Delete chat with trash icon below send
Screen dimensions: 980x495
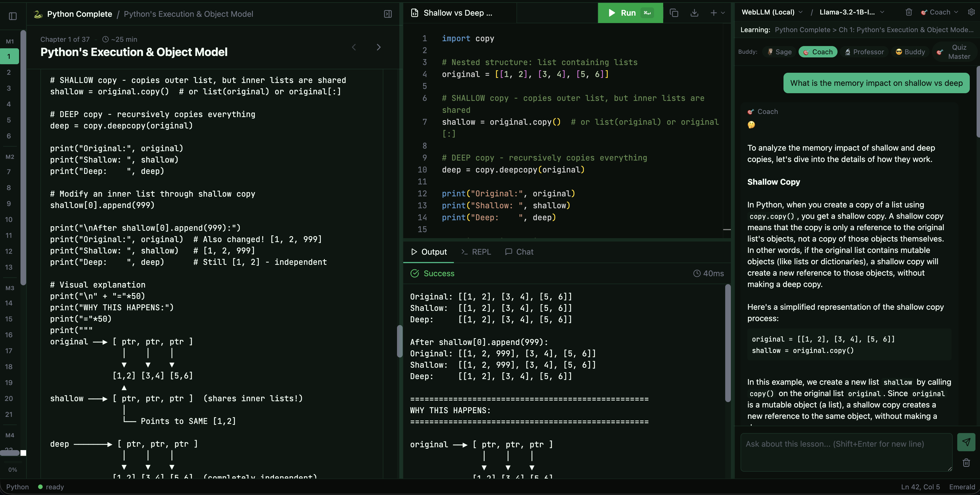point(966,463)
